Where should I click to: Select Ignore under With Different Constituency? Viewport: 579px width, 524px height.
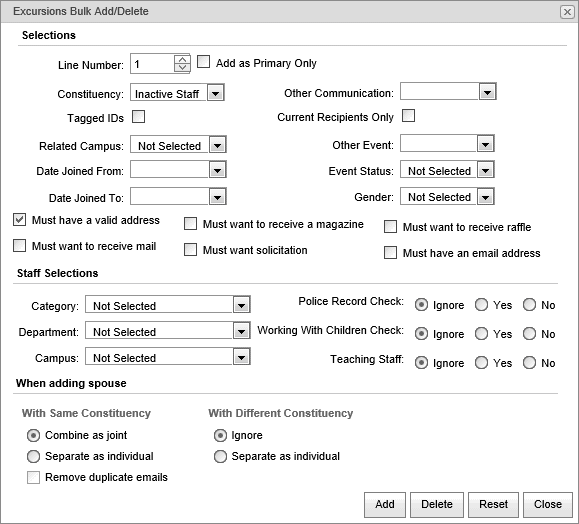point(220,436)
